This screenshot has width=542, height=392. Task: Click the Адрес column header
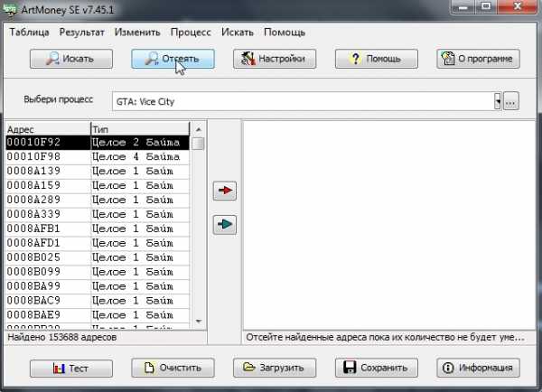coord(48,129)
